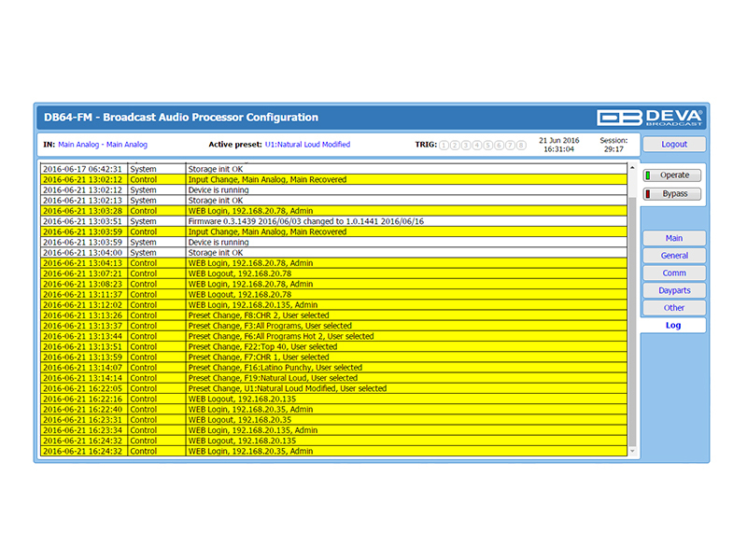Screen dimensions: 747x560
Task: Switch the processor to Operate mode
Action: (x=672, y=175)
